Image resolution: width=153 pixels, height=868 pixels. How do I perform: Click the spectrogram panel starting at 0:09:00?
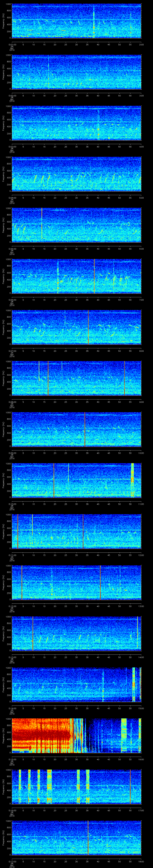pyautogui.click(x=77, y=429)
